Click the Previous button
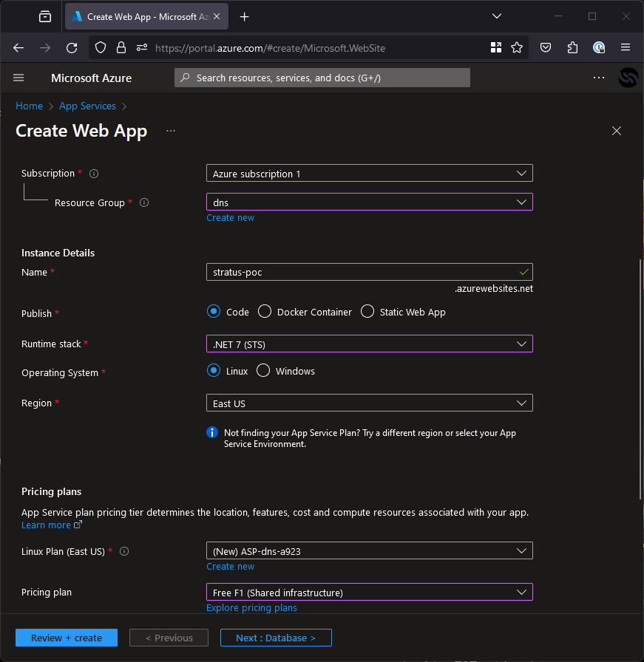Screen dimensions: 644x662 tap(169, 638)
